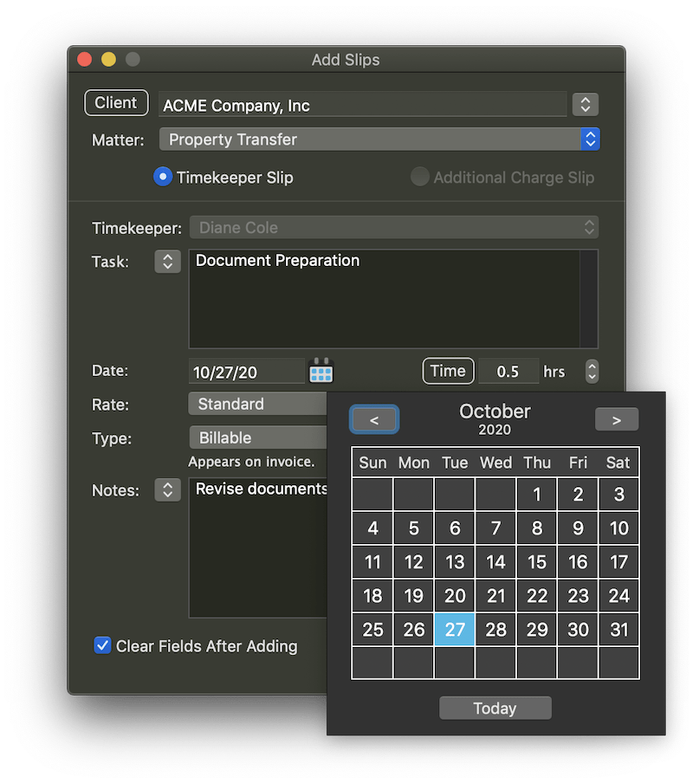Click into the Notes text area
This screenshot has height=784, width=693.
coord(257,548)
